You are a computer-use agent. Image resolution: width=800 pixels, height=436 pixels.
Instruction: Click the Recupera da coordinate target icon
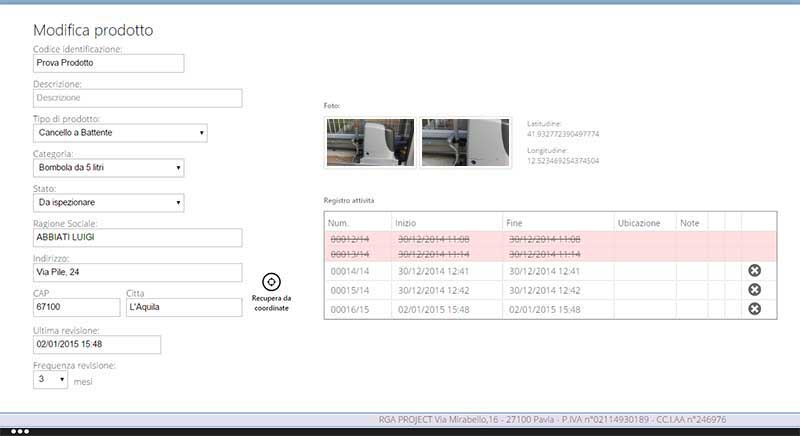click(271, 282)
